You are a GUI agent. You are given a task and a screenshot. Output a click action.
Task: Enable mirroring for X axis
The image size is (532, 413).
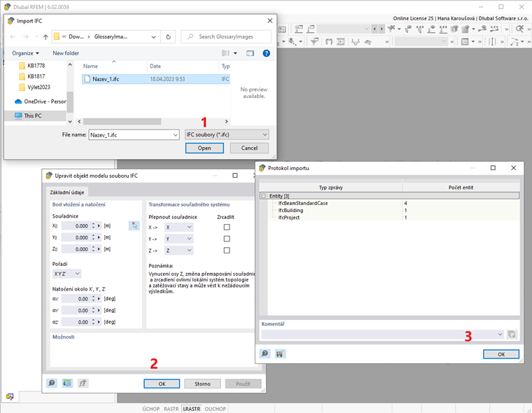(x=227, y=227)
